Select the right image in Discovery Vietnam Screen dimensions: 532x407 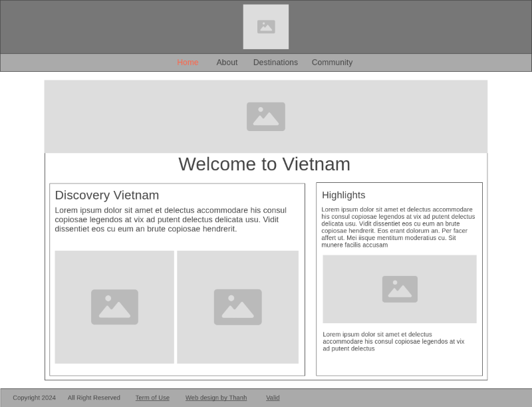click(237, 307)
